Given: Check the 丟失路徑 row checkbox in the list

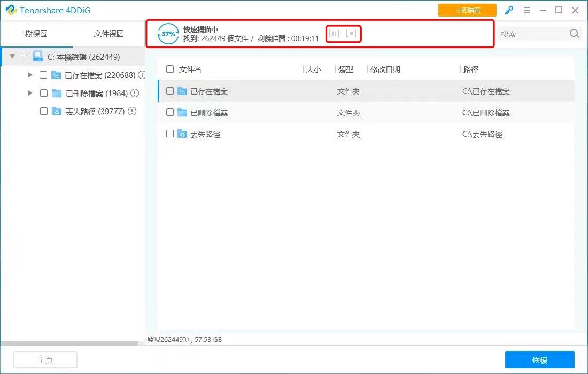Looking at the screenshot, I should 170,134.
